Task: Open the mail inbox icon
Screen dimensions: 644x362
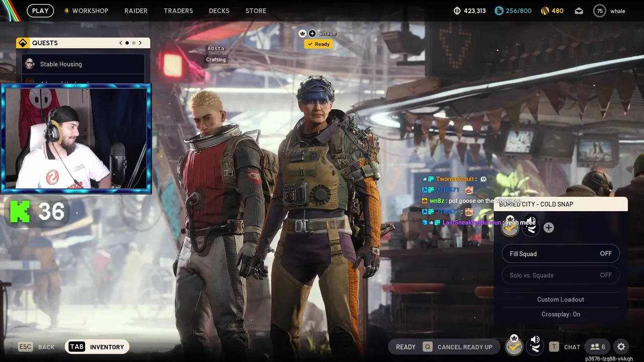Action: tap(579, 11)
